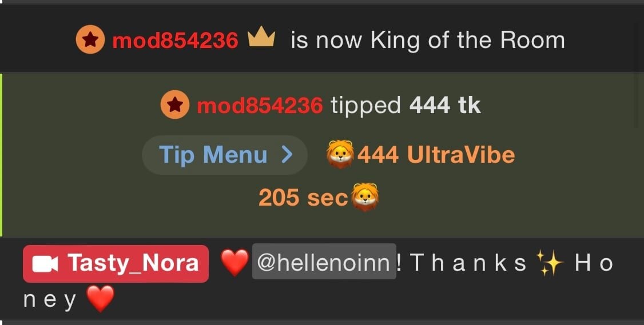Click the red heart before @hellenoinn
Image resolution: width=644 pixels, height=325 pixels.
click(234, 263)
